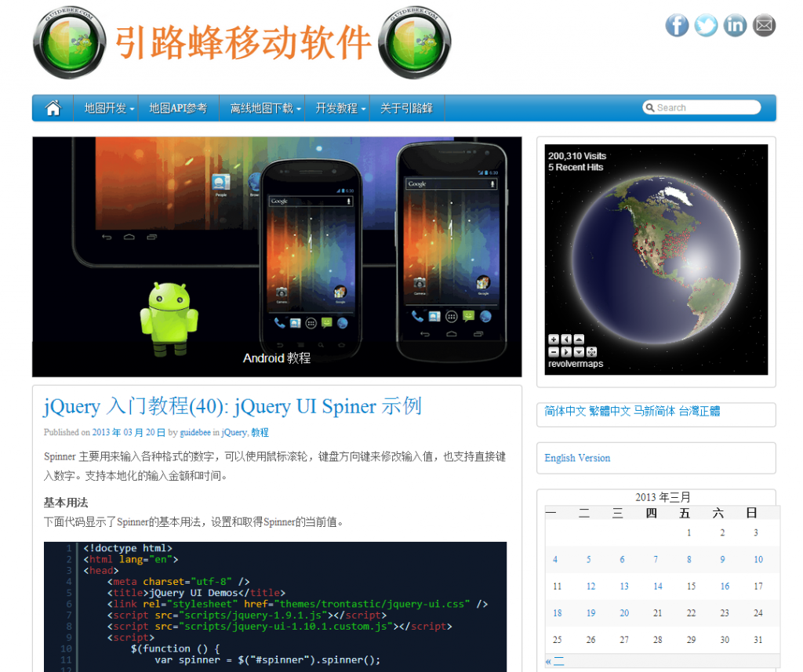
Task: Open the English Version link
Action: point(577,458)
